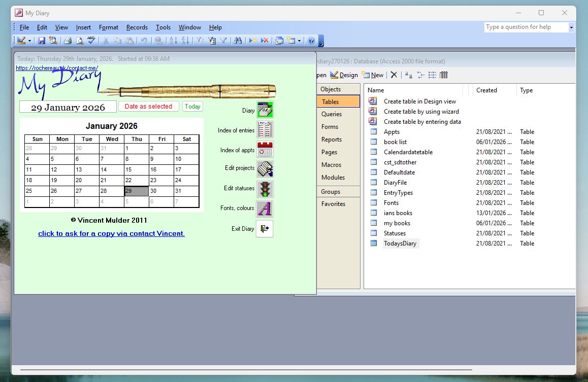Open the help question box dropdown
Viewport: 588px width, 382px height.
click(571, 27)
